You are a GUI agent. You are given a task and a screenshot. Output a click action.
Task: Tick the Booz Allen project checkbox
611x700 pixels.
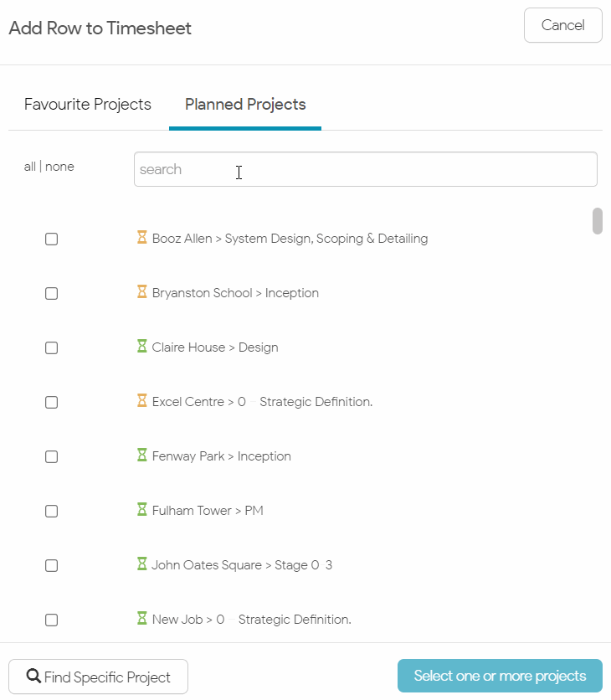51,239
